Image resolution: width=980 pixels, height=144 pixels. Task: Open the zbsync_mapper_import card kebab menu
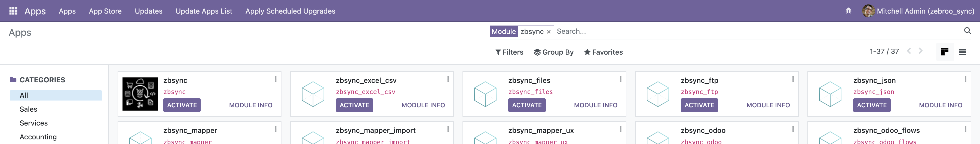448,129
